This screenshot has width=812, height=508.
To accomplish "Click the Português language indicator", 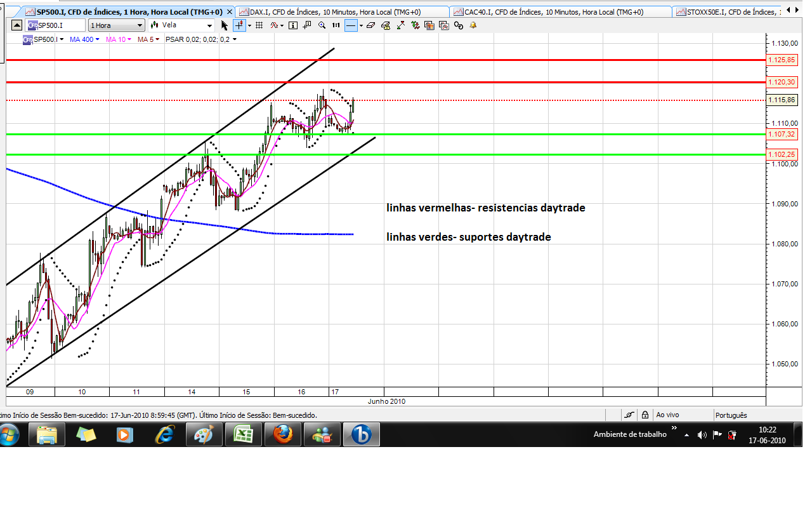I will 731,415.
